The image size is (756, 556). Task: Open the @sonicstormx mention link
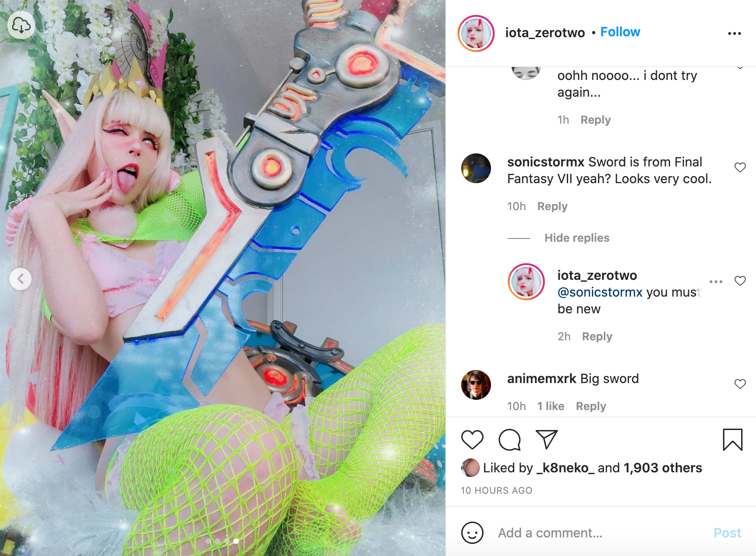click(x=600, y=292)
